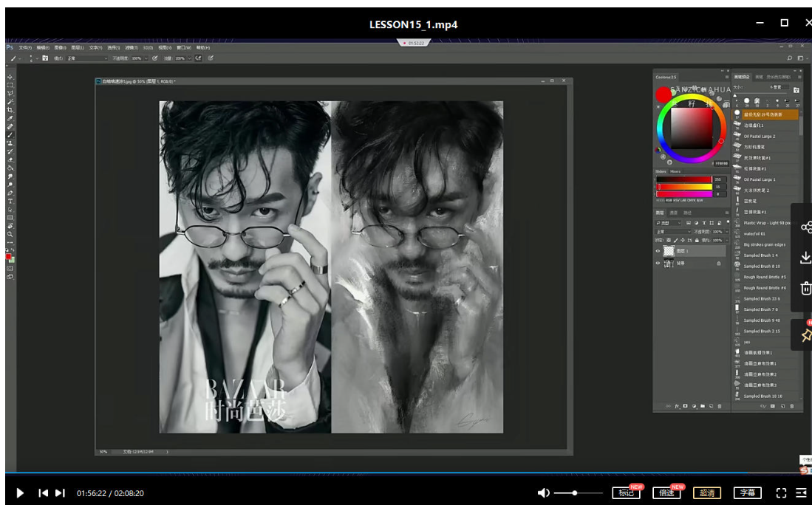The height and width of the screenshot is (505, 812).
Task: Open layer opacity dropdown arrow
Action: [x=726, y=231]
